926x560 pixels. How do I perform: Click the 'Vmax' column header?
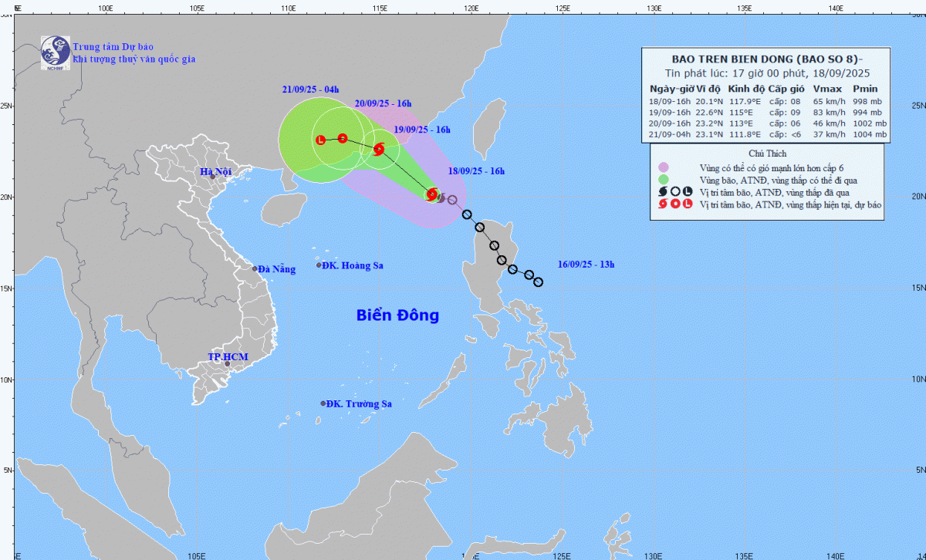coord(826,89)
